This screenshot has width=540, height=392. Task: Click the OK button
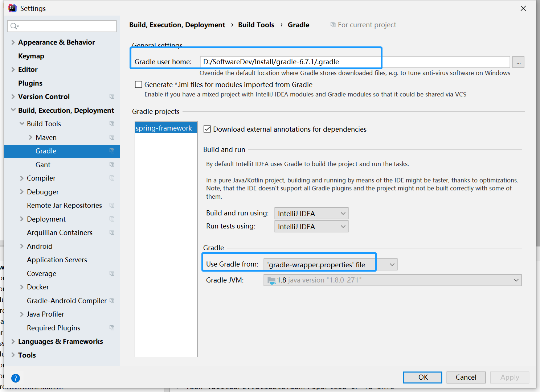[x=422, y=377]
